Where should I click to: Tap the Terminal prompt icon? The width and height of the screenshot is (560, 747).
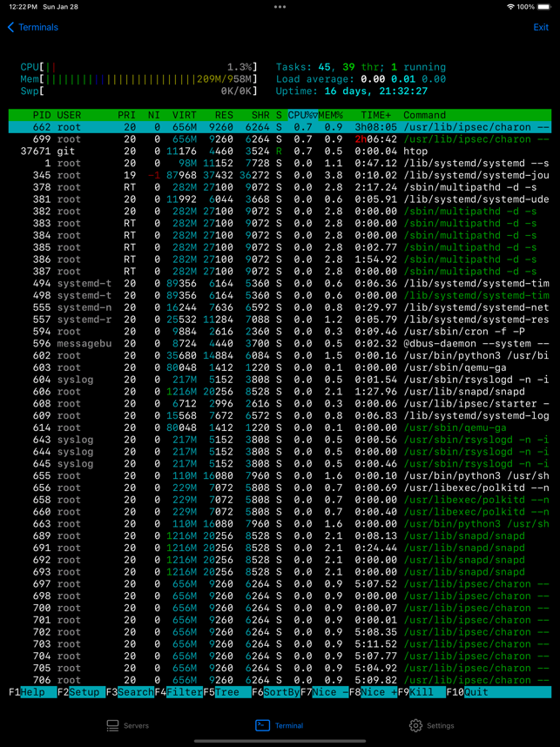coord(263,725)
